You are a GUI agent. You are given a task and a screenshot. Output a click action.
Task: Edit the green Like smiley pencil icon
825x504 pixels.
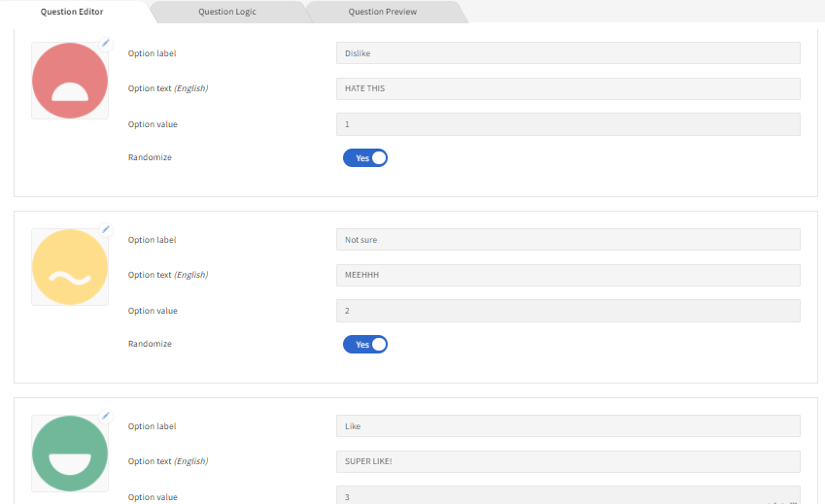tap(106, 417)
